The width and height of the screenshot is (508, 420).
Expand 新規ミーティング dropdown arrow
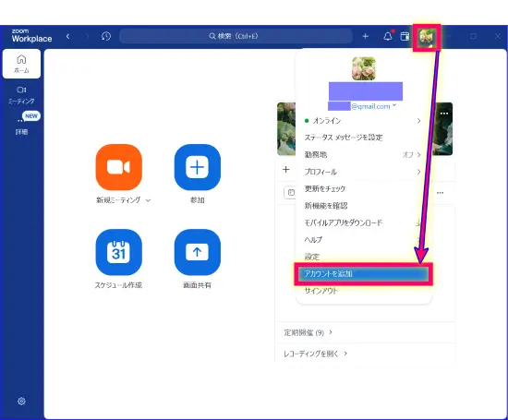148,200
